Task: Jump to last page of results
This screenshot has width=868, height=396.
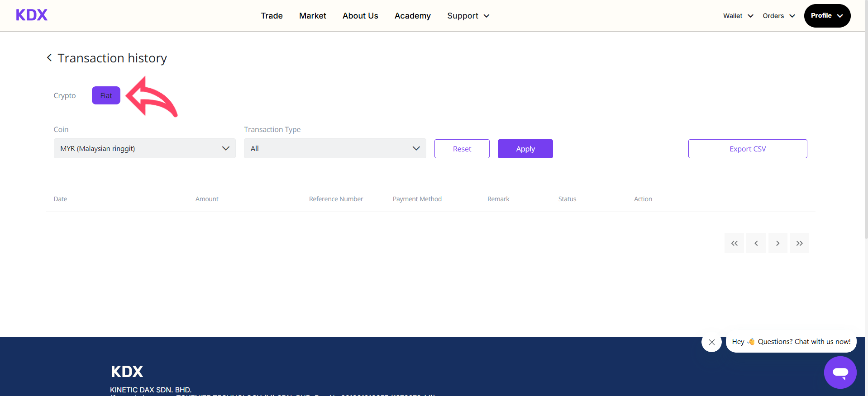Action: (799, 243)
